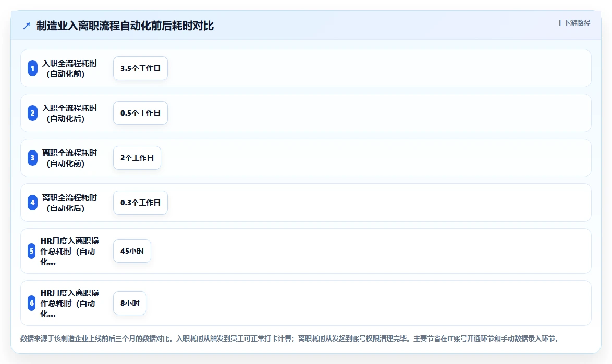Image resolution: width=612 pixels, height=364 pixels.
Task: Click step badge number 2
Action: pyautogui.click(x=32, y=113)
